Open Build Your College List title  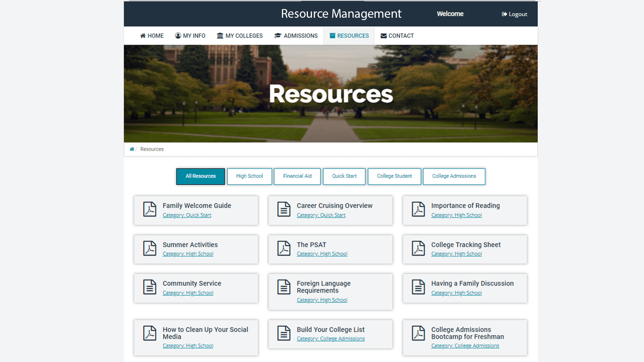[x=331, y=329]
